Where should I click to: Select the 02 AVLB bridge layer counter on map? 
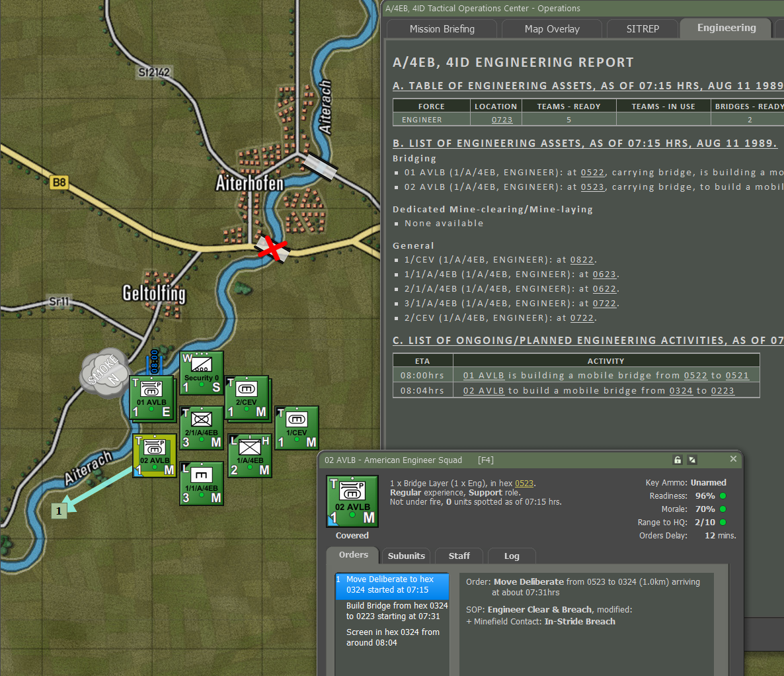tap(154, 455)
